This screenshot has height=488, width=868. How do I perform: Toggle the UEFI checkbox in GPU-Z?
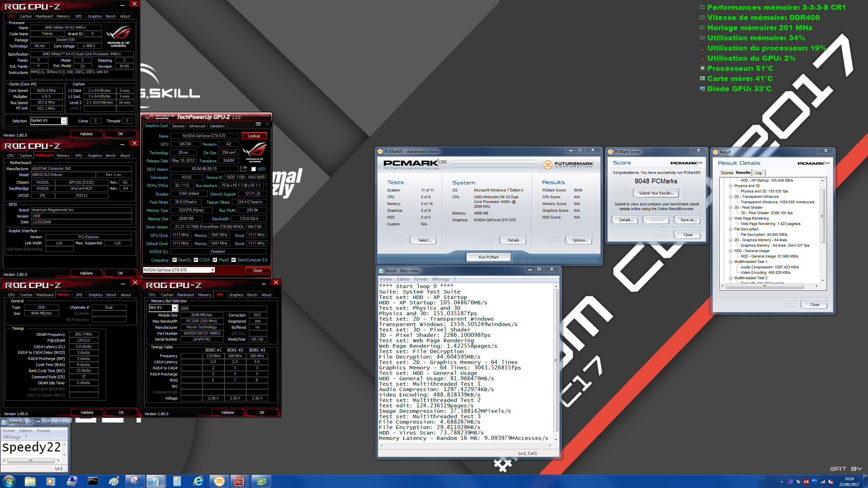point(253,169)
